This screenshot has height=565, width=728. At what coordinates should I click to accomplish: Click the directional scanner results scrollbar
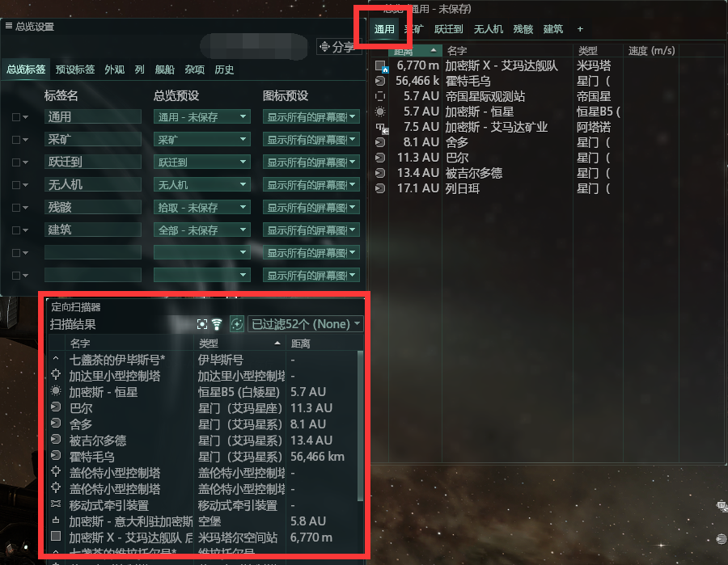(360, 426)
